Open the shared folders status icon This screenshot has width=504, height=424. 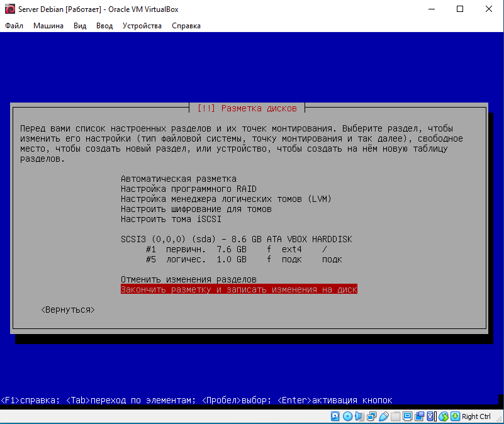coord(395,416)
